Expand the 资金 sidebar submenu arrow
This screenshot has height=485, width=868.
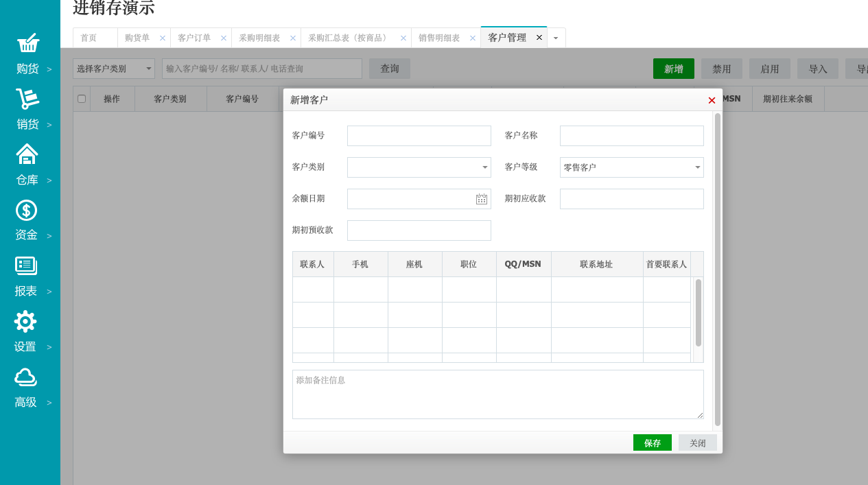click(49, 236)
